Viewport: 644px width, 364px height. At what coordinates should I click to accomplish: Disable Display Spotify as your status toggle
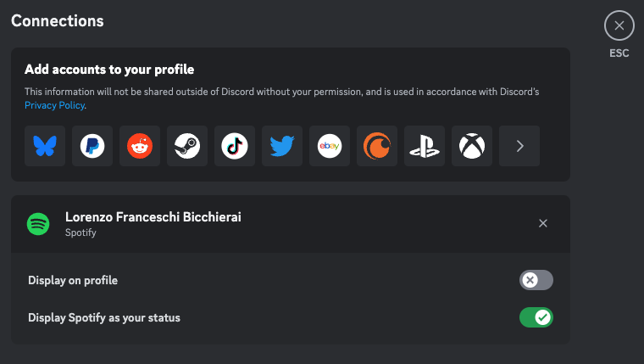tap(536, 317)
